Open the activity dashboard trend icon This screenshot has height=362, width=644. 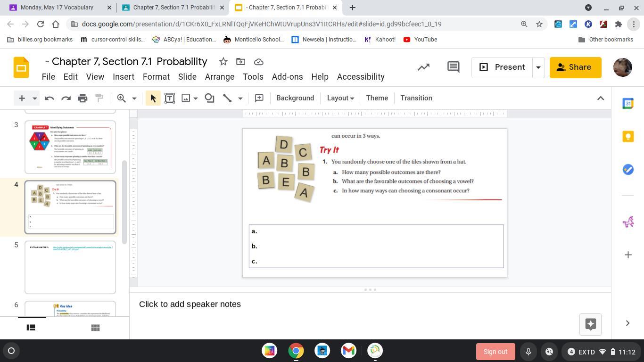[x=423, y=67]
